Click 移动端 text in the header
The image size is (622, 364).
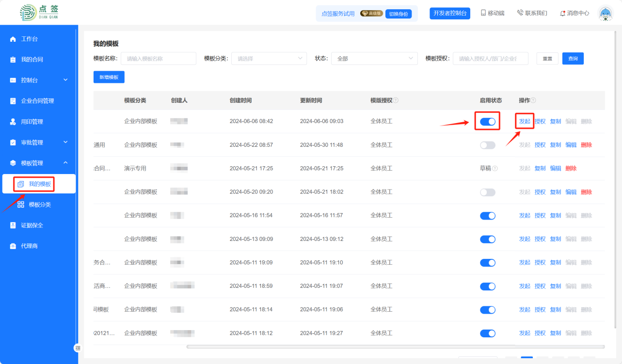click(496, 13)
